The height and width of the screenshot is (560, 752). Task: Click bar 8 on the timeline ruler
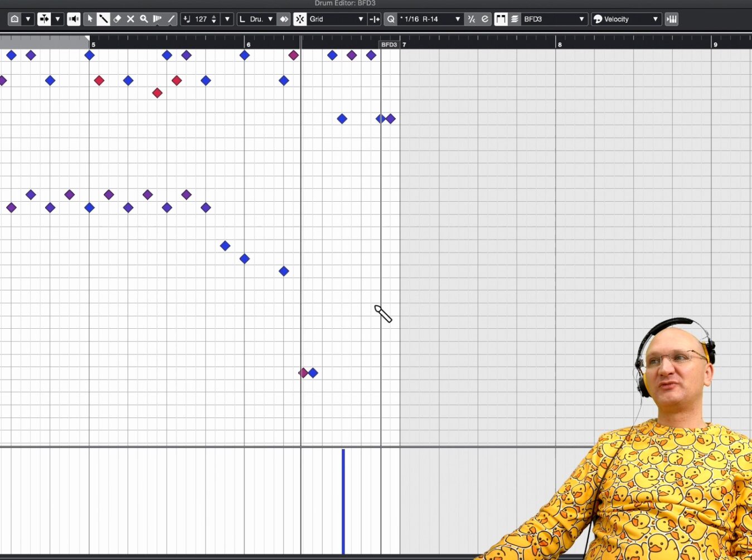pyautogui.click(x=559, y=44)
